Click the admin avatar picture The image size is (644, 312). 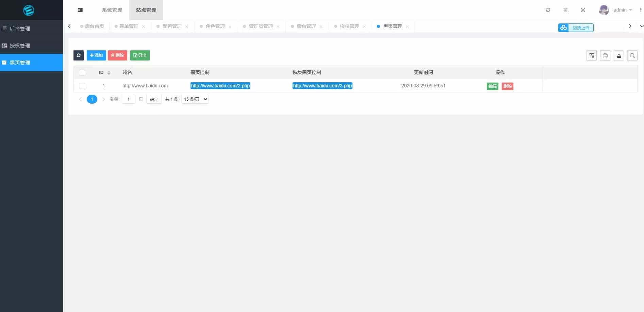(x=604, y=10)
